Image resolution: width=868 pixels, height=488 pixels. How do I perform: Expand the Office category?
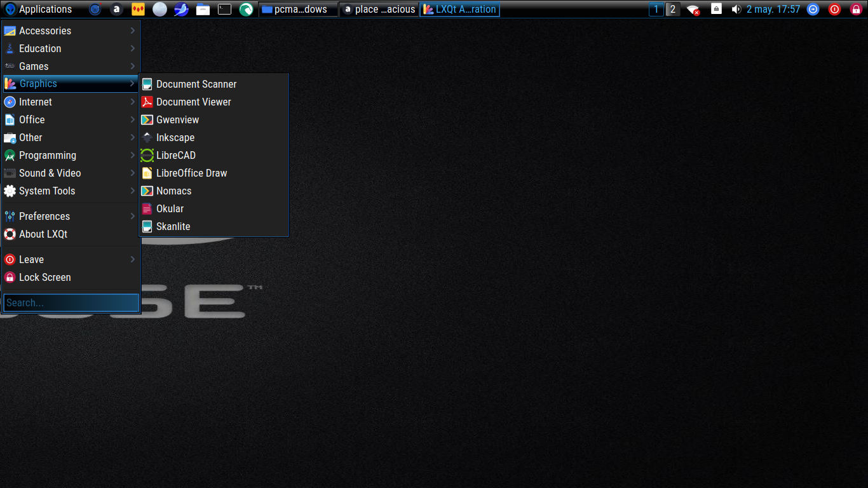click(x=71, y=119)
